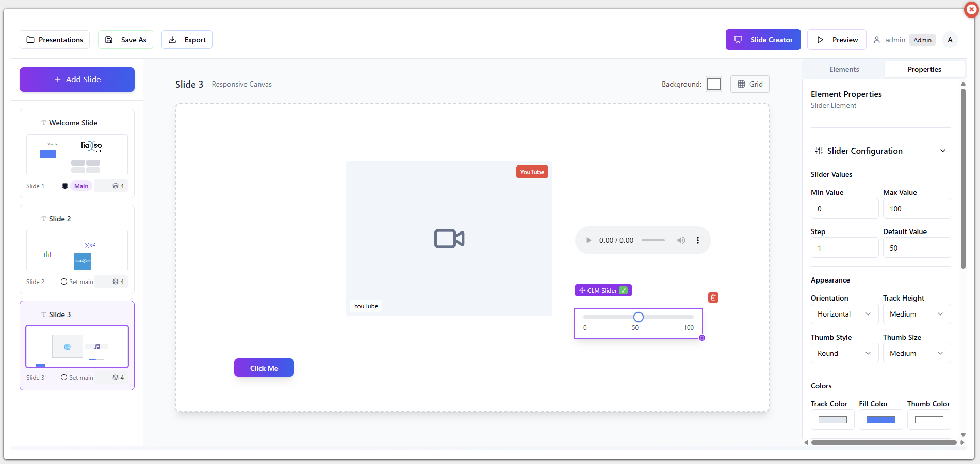Image resolution: width=980 pixels, height=464 pixels.
Task: Open the Export button
Action: 187,40
